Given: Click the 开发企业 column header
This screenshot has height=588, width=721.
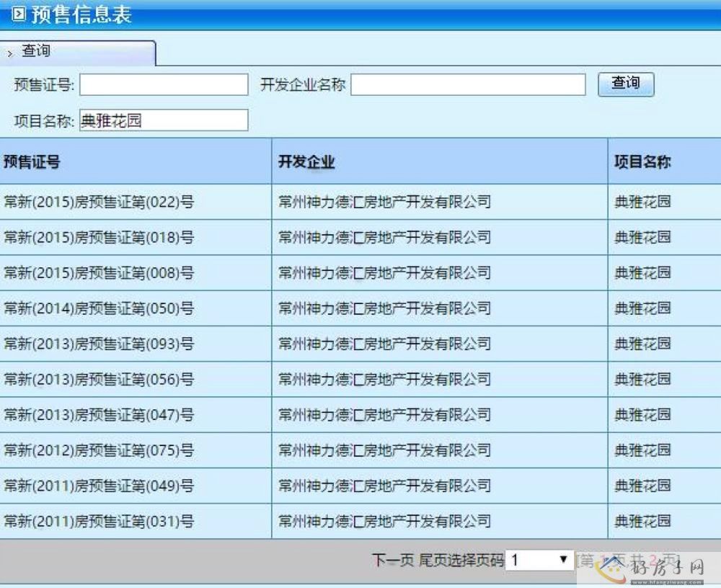Looking at the screenshot, I should click(x=306, y=162).
